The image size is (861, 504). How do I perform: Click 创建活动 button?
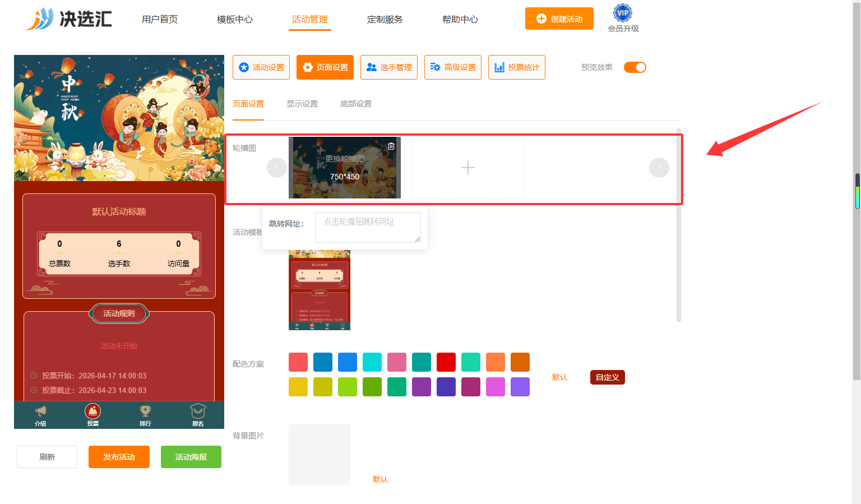pyautogui.click(x=559, y=19)
